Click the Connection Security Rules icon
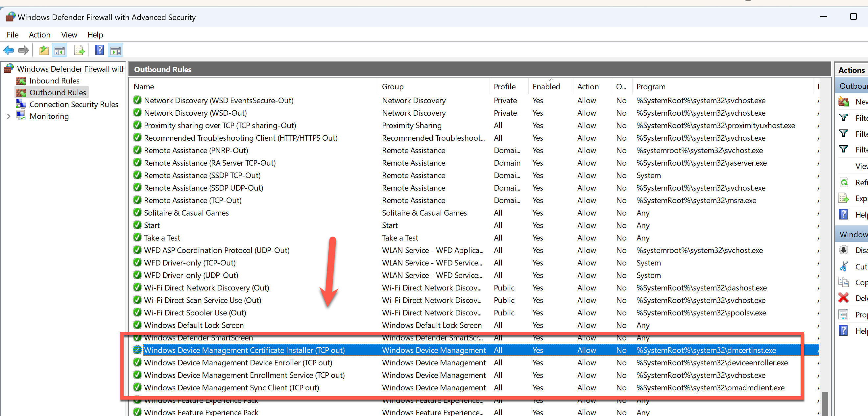The width and height of the screenshot is (868, 416). point(21,104)
